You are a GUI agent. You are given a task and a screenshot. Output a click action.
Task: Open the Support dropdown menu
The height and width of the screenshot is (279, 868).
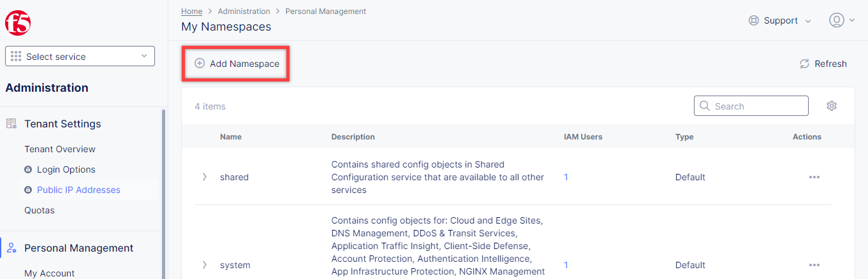(x=780, y=20)
